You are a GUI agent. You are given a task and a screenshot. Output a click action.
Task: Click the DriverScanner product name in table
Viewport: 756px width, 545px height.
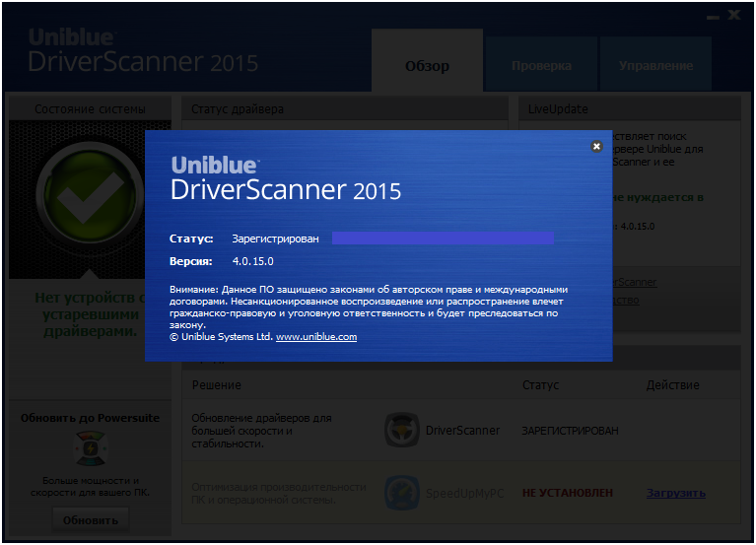(462, 431)
